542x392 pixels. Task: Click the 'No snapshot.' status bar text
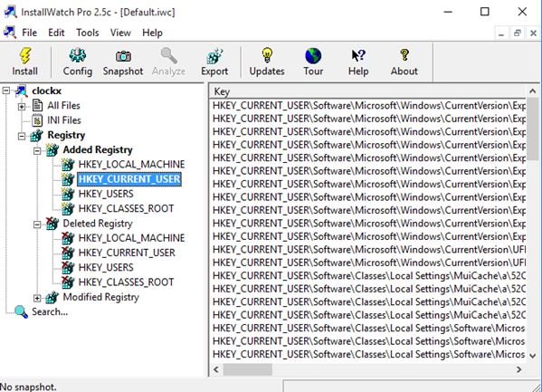[x=28, y=387]
